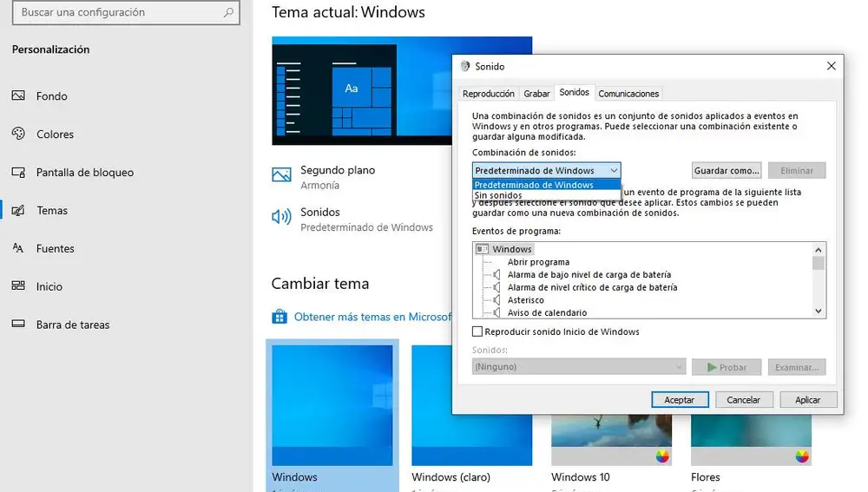Open Obtener más temas en Microsoft link
The image size is (868, 492).
pyautogui.click(x=372, y=317)
